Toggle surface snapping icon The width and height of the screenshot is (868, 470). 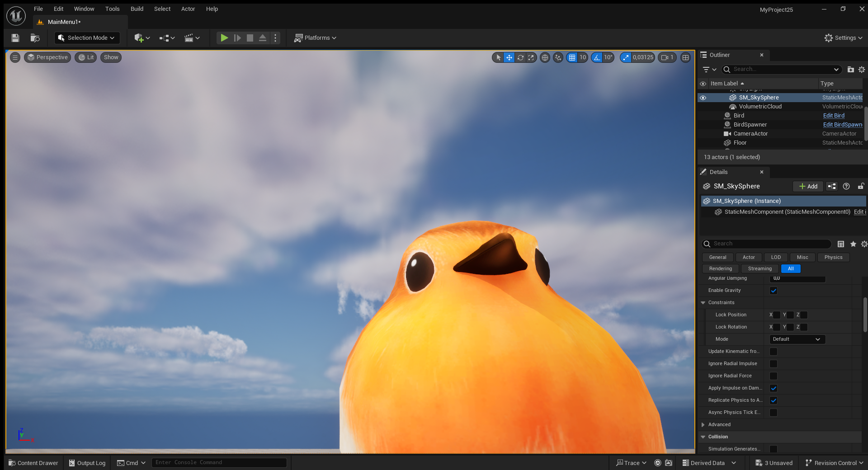(x=558, y=57)
